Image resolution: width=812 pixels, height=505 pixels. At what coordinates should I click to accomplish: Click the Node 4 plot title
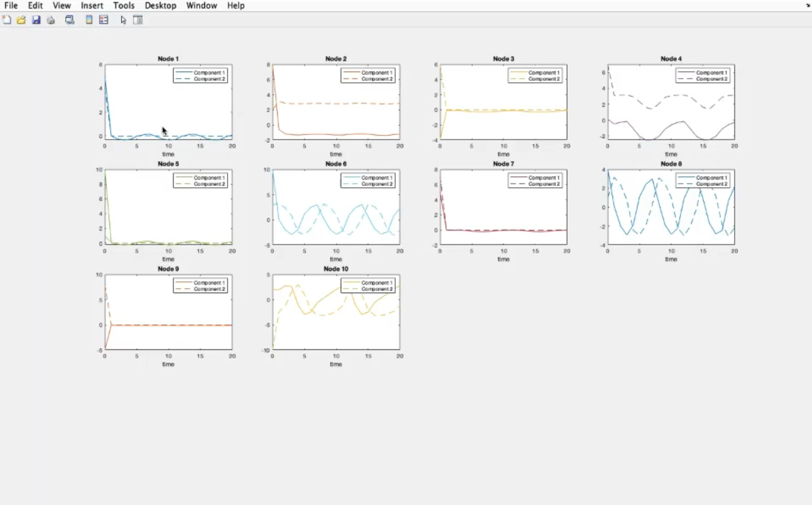click(x=670, y=59)
